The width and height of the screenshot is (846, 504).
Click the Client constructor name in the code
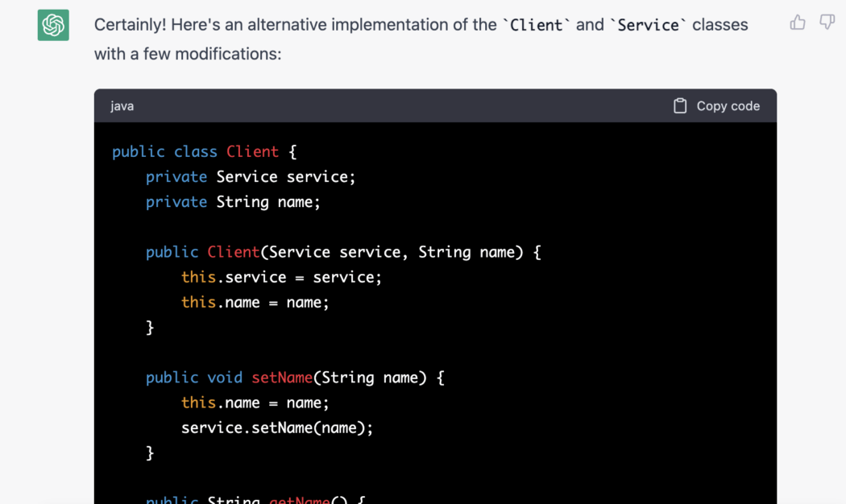point(233,251)
